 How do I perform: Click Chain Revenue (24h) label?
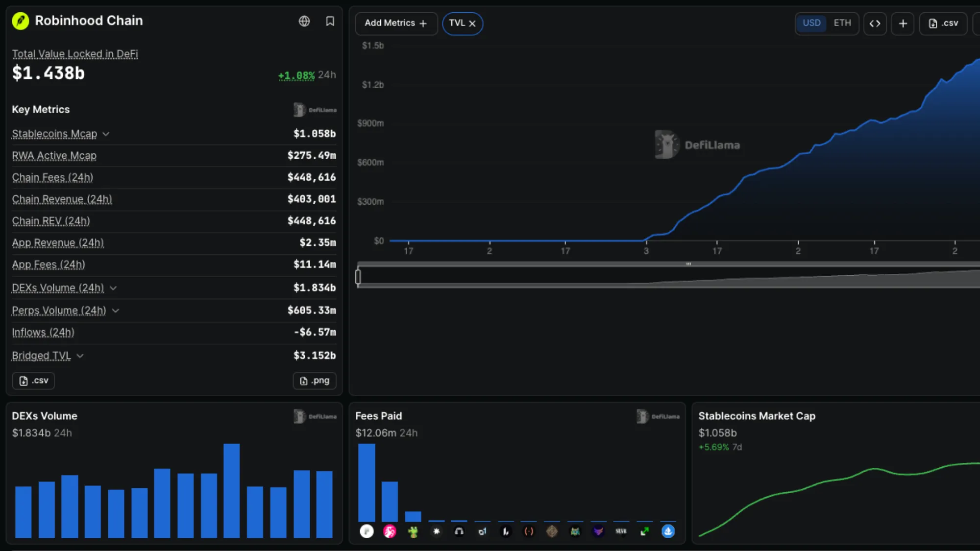click(62, 199)
